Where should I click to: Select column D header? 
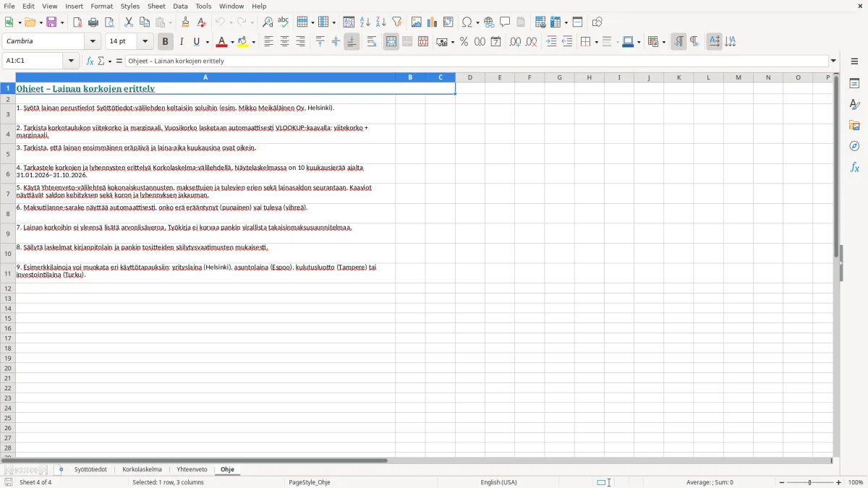(x=470, y=77)
